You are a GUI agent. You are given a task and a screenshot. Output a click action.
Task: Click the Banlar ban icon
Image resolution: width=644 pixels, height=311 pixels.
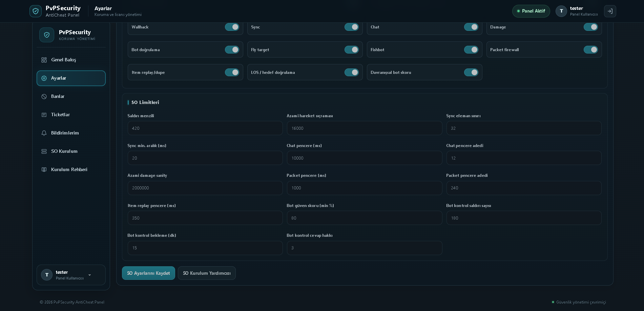coord(44,97)
